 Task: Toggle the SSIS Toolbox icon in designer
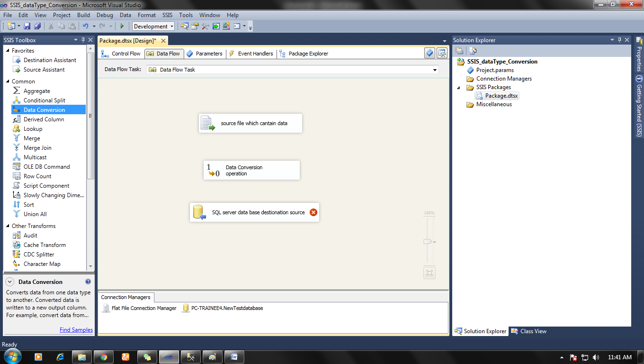point(442,53)
